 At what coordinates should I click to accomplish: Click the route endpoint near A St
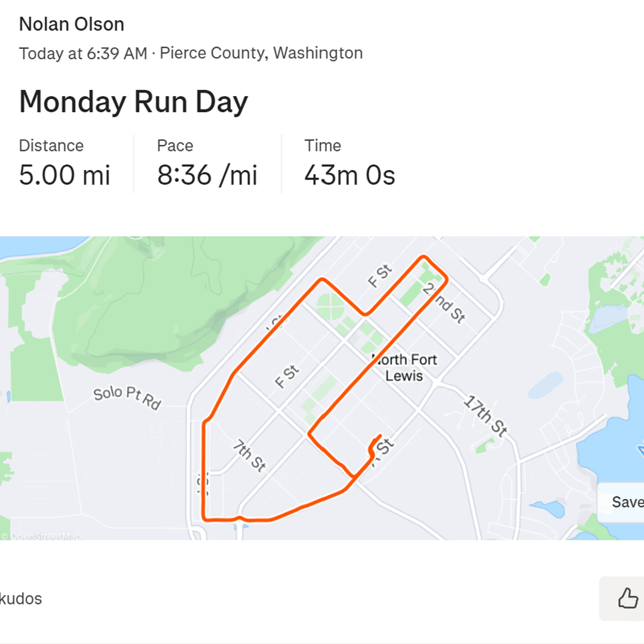(x=380, y=436)
